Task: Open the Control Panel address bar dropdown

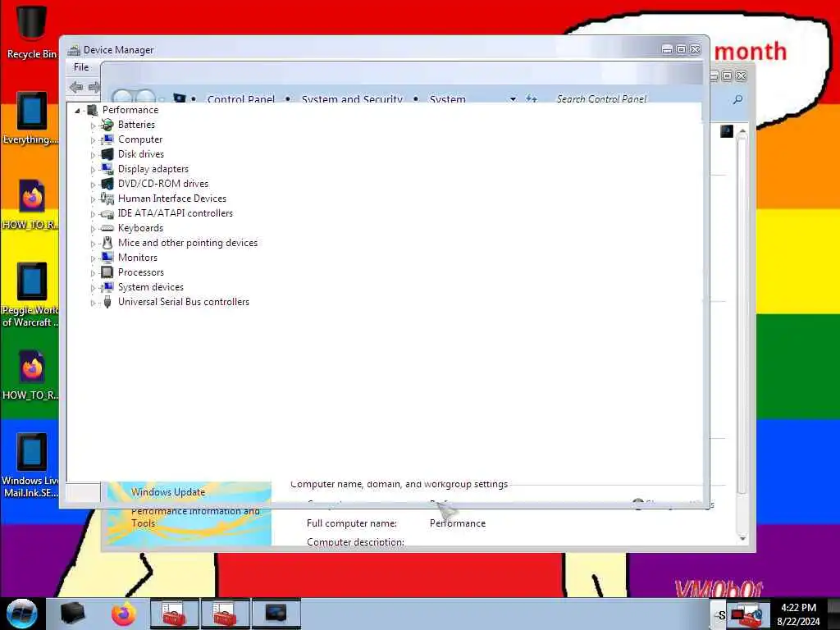Action: click(x=513, y=99)
